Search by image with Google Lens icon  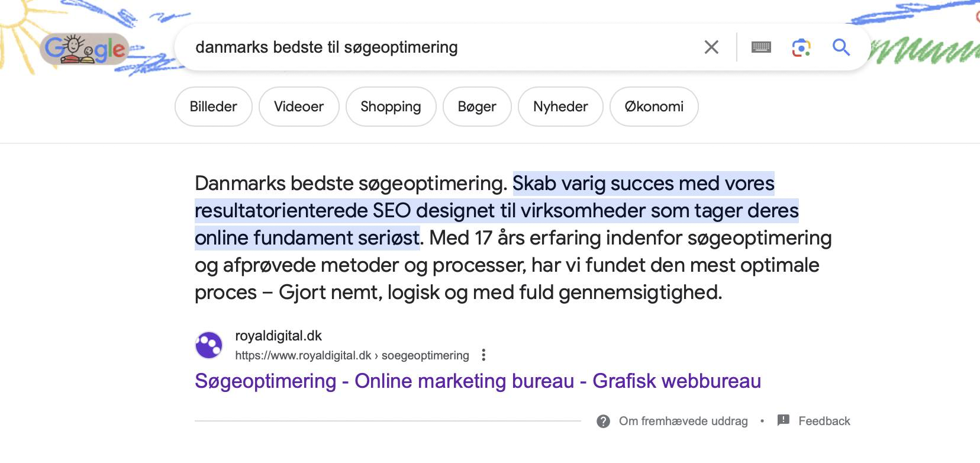tap(801, 47)
